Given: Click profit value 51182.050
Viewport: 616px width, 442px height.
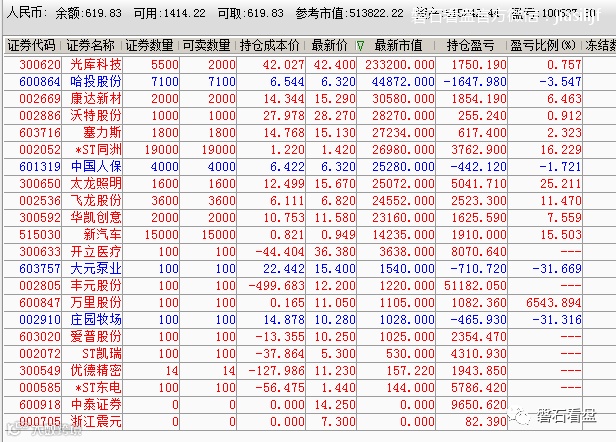Looking at the screenshot, I should pyautogui.click(x=475, y=286).
